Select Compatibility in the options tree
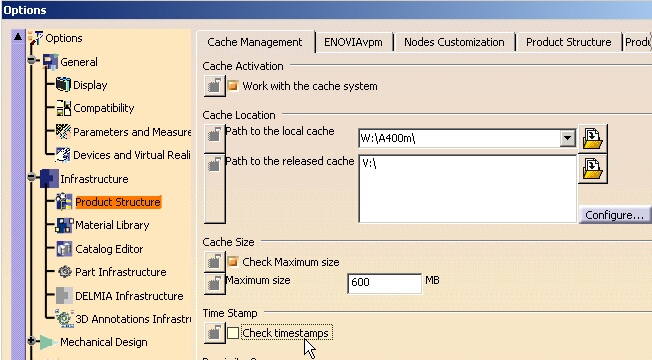Image resolution: width=652 pixels, height=360 pixels. coord(104,108)
